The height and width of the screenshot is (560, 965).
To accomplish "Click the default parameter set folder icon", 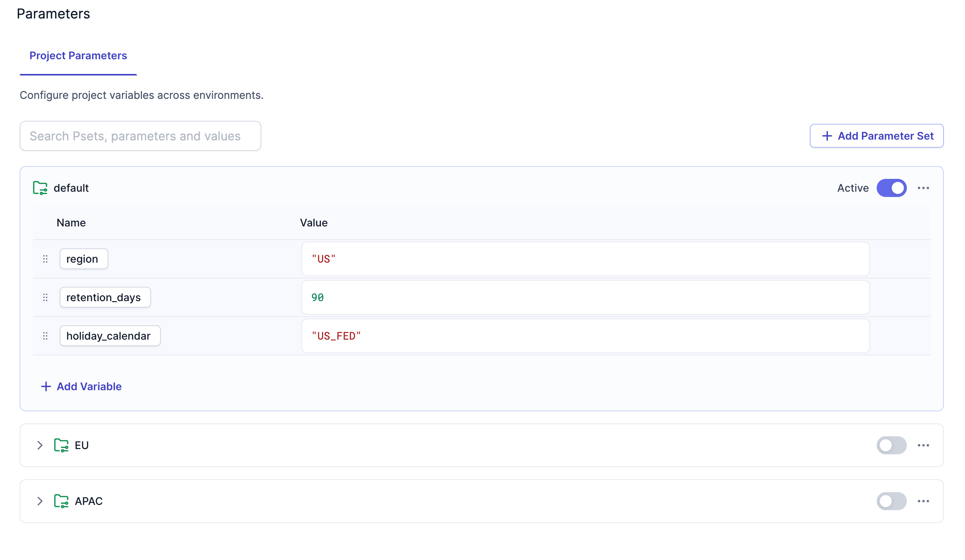I will pos(40,188).
